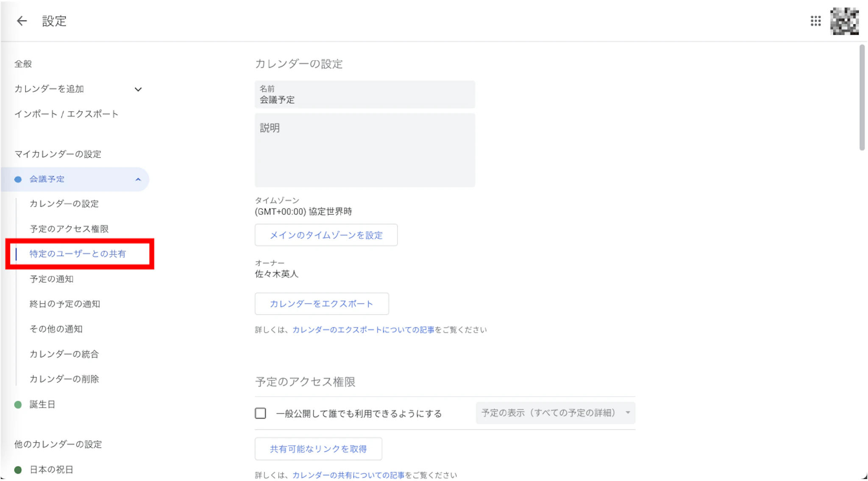Click the 説明 description text area

(x=364, y=150)
